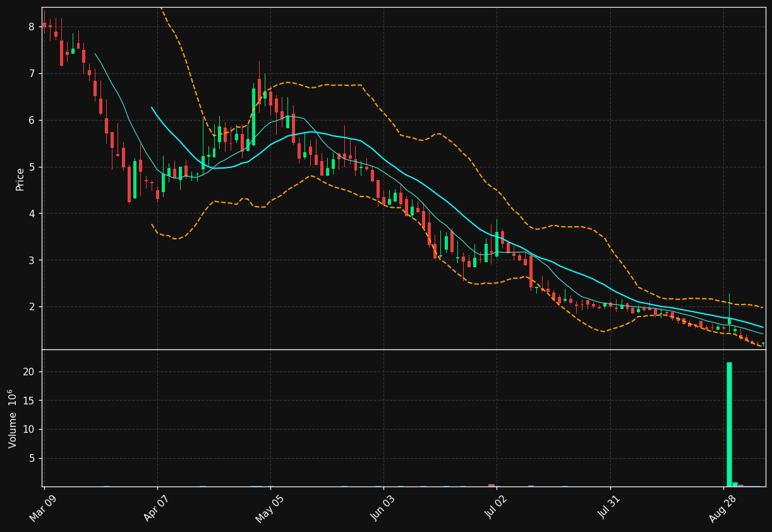This screenshot has height=532, width=772.
Task: Click the Jul 02 date label
Action: [x=497, y=507]
